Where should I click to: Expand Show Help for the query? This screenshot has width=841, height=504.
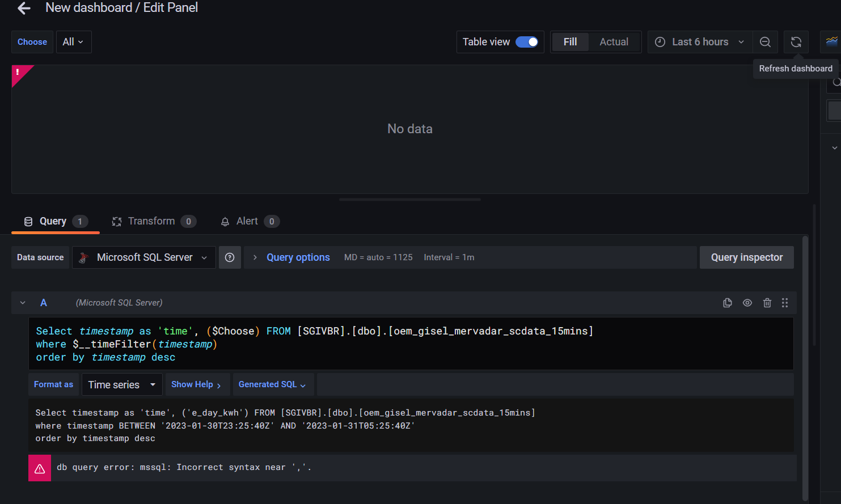click(x=196, y=384)
